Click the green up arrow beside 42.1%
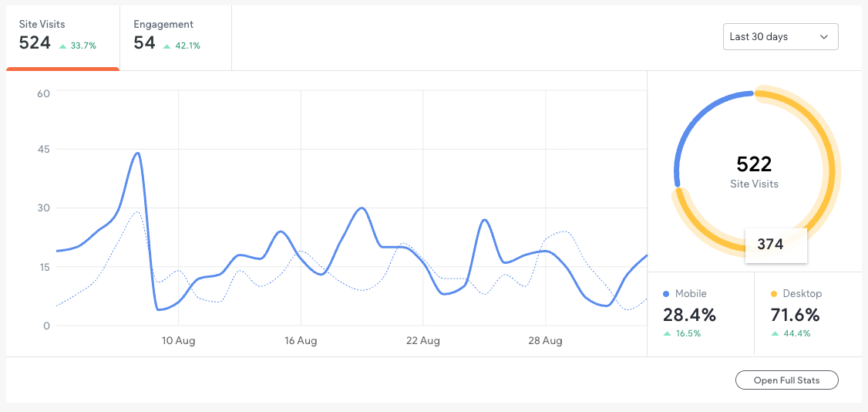This screenshot has width=868, height=412. coord(166,46)
